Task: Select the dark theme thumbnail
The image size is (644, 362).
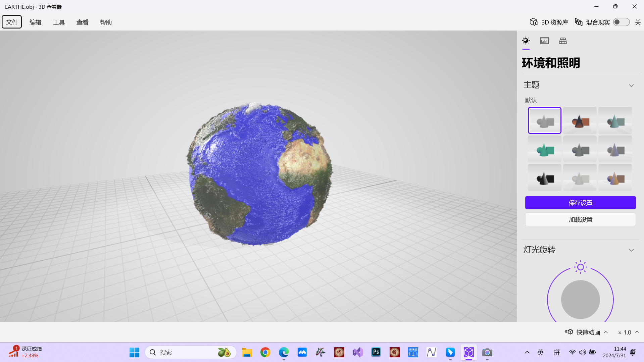Action: [544, 177]
